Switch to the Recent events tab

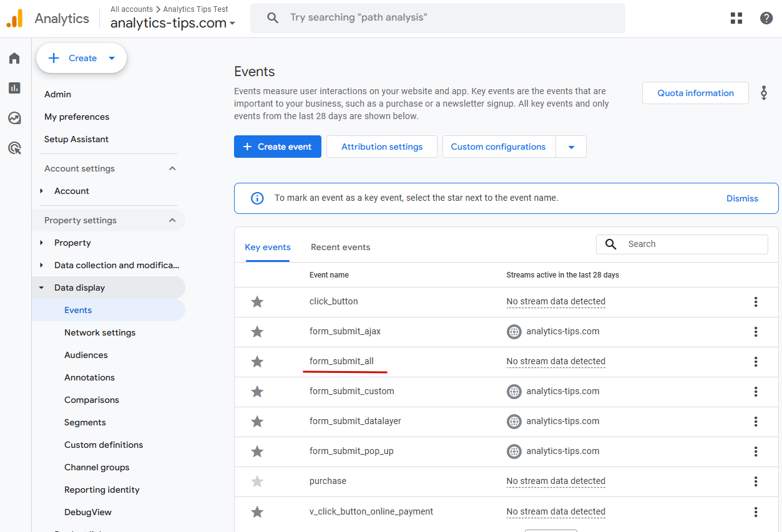(340, 247)
